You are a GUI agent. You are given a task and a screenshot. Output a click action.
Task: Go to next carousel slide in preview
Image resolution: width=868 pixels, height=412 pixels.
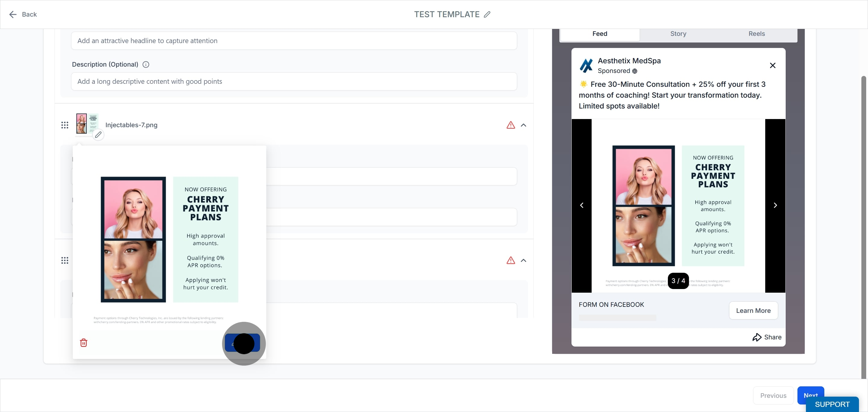(x=775, y=206)
